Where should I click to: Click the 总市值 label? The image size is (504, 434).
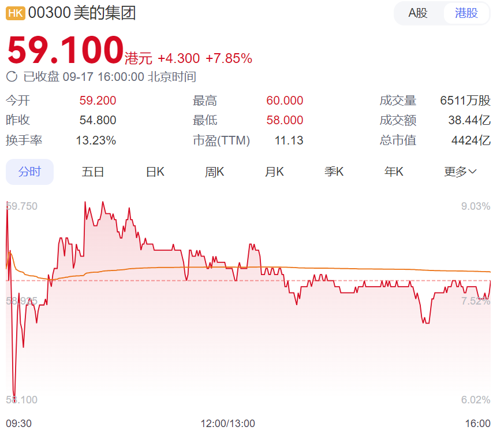[x=398, y=140]
